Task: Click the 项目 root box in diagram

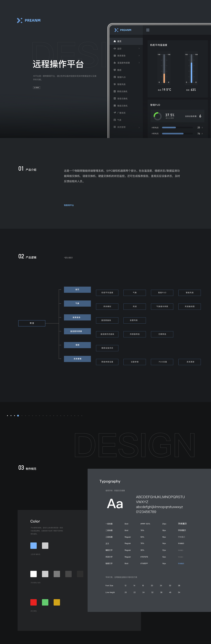Action: [x=32, y=323]
